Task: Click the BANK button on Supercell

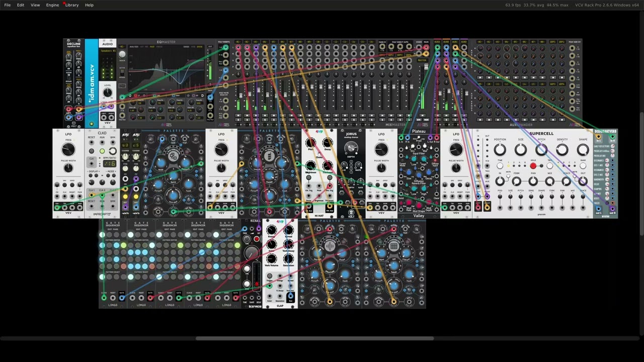Action: coord(583,166)
